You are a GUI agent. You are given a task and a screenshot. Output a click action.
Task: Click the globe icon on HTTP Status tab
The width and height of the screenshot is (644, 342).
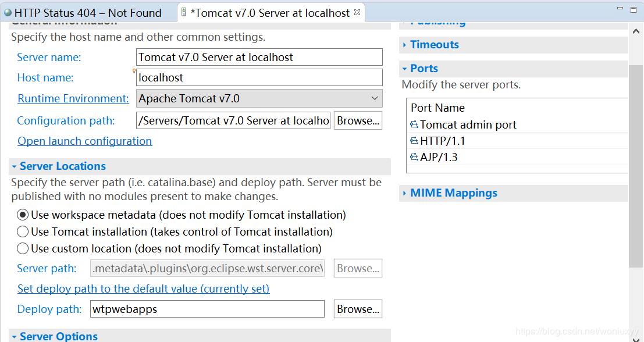(x=8, y=13)
